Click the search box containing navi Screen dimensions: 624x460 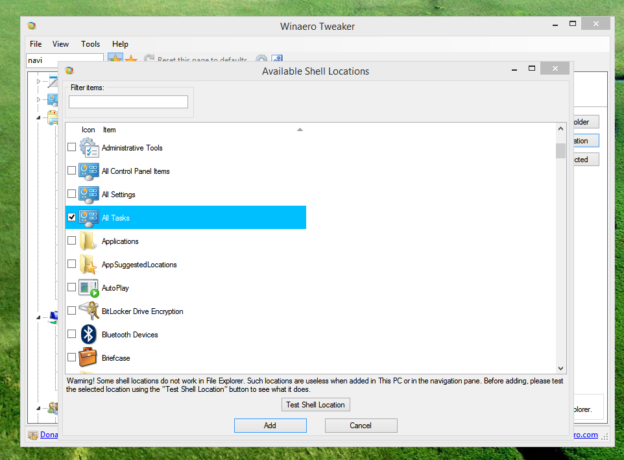pos(65,60)
